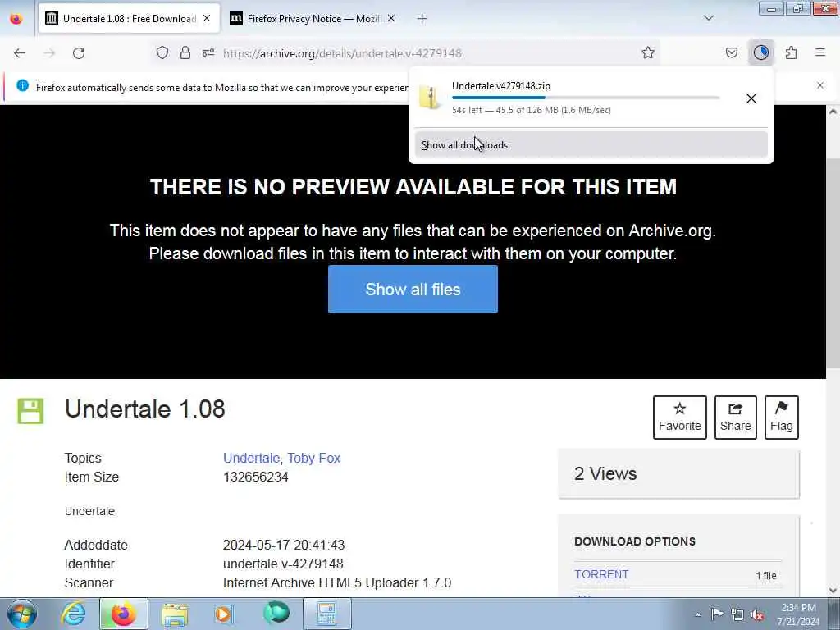The width and height of the screenshot is (840, 630).
Task: Open the taskbar clock showing 2:34 PM
Action: click(799, 614)
